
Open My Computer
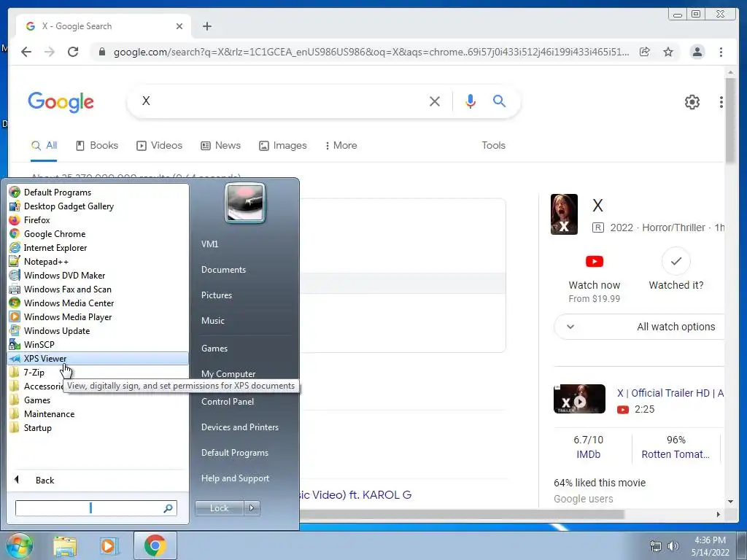(x=228, y=374)
